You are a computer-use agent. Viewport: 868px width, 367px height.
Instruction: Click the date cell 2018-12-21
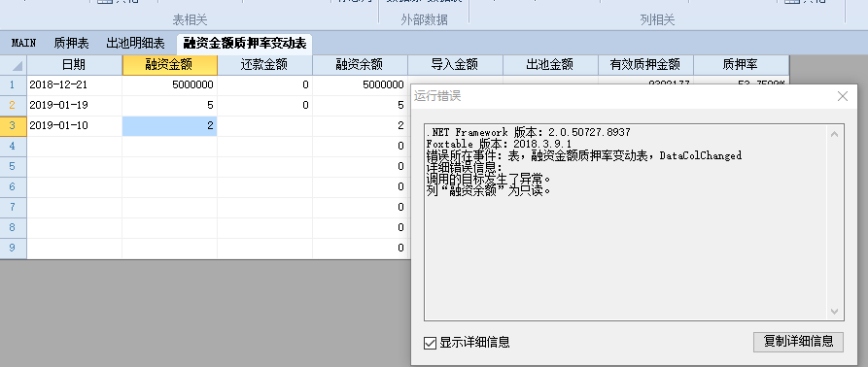tap(74, 85)
